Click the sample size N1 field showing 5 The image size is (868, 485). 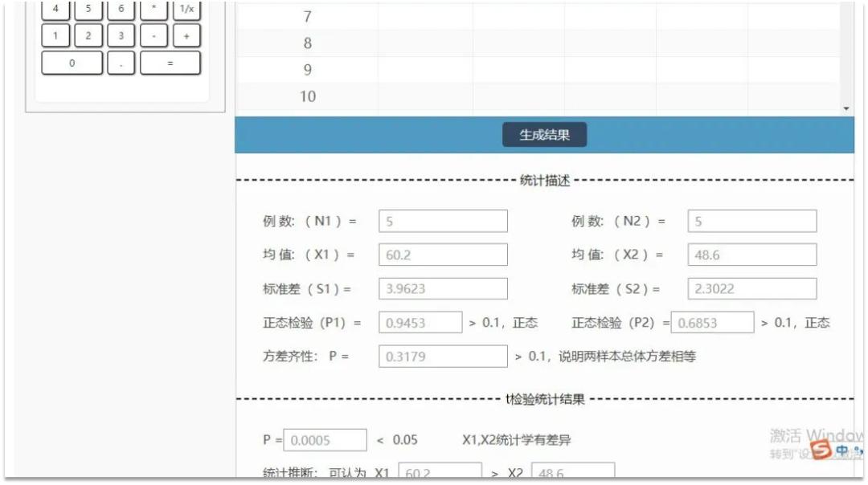click(x=442, y=220)
